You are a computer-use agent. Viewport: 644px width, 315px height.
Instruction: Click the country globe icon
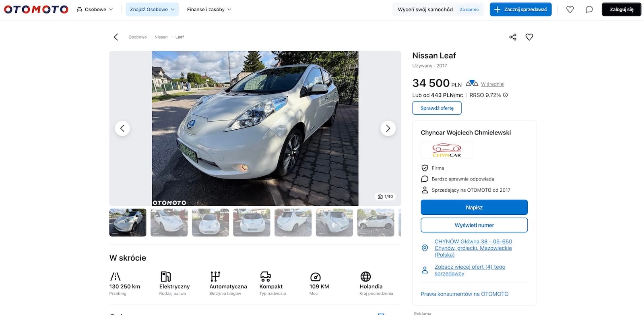(365, 276)
